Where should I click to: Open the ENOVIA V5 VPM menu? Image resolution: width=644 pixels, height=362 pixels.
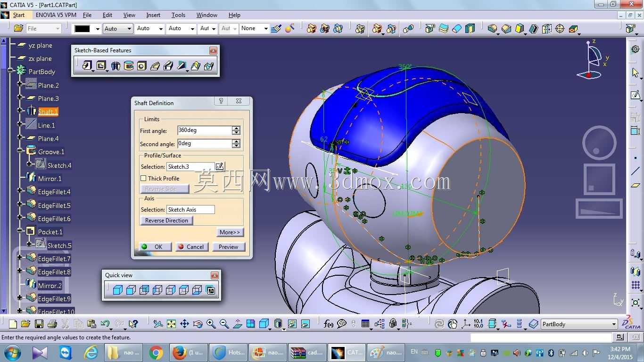(x=56, y=15)
